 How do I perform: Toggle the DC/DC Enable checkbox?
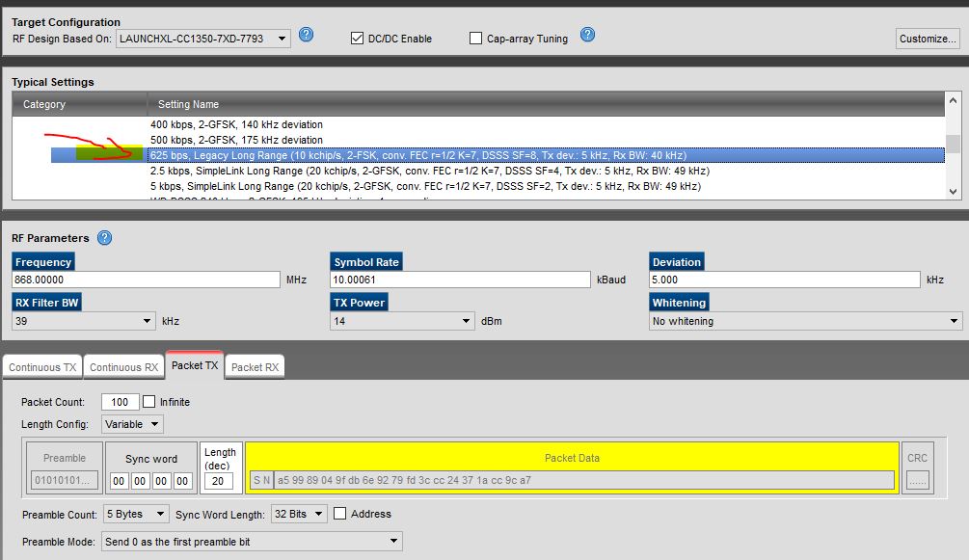click(357, 39)
